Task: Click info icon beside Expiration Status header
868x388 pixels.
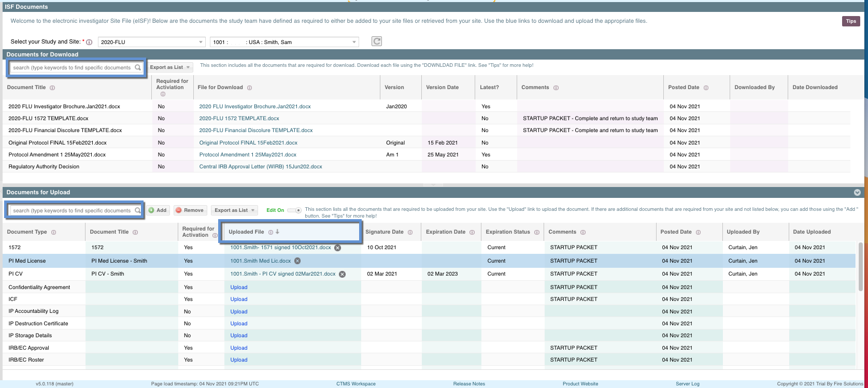Action: coord(537,232)
